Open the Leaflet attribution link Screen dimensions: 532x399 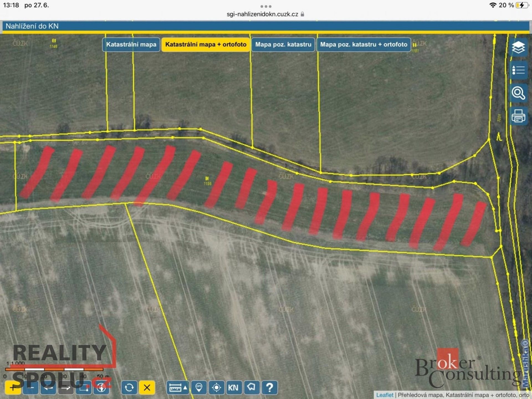(384, 395)
